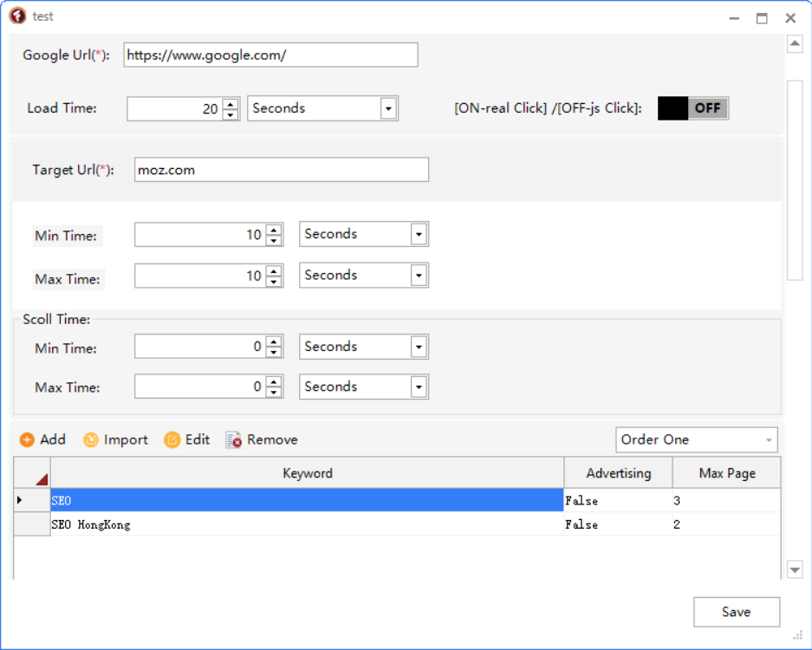Open the Scroll Min Time units dropdown
Image resolution: width=812 pixels, height=650 pixels.
click(x=419, y=347)
